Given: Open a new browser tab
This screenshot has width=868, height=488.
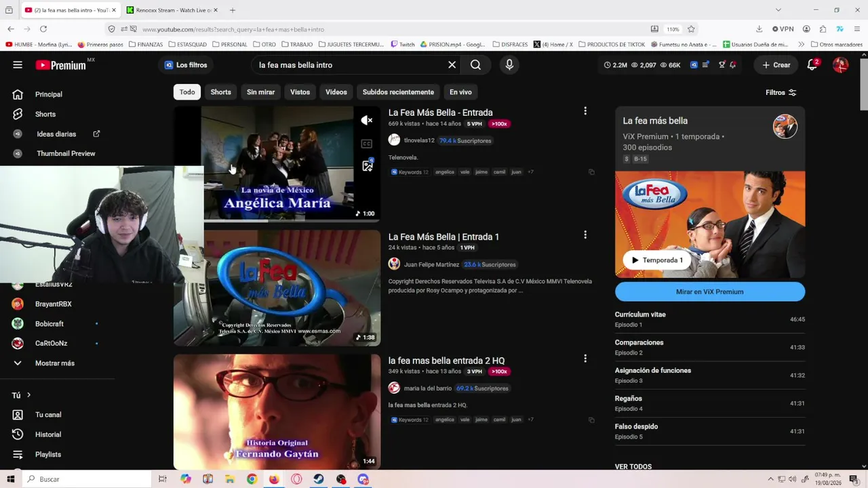Looking at the screenshot, I should click(x=233, y=10).
